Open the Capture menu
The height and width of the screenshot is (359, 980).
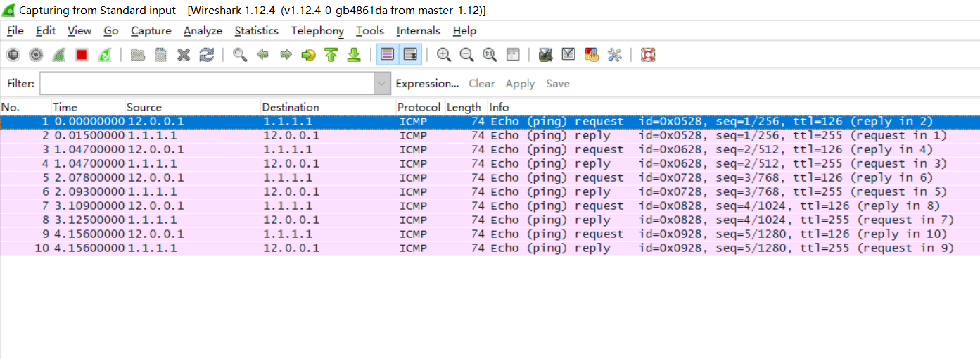point(151,31)
